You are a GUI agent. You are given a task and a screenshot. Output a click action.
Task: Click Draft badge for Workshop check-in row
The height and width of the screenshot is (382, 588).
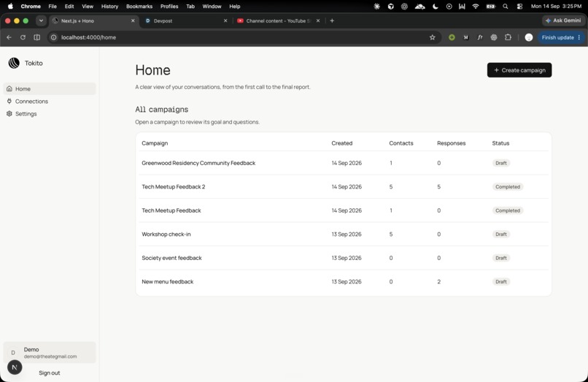pyautogui.click(x=501, y=234)
